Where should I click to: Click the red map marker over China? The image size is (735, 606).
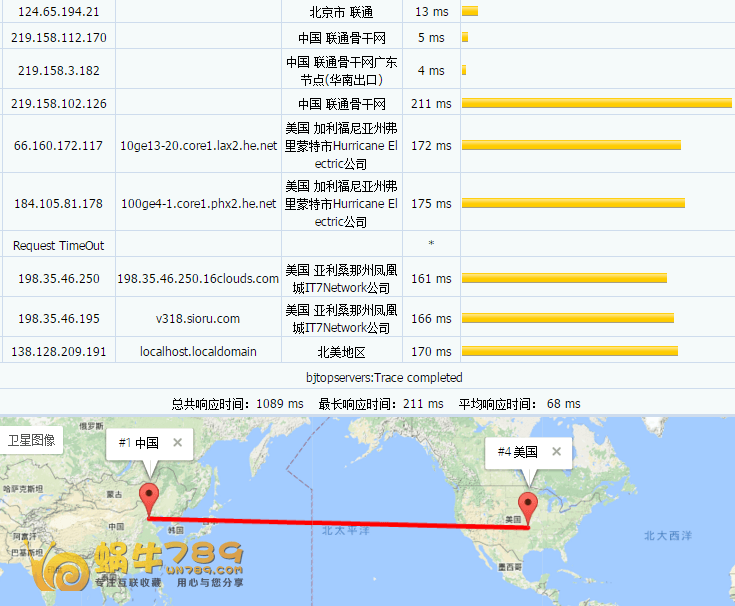click(x=149, y=497)
